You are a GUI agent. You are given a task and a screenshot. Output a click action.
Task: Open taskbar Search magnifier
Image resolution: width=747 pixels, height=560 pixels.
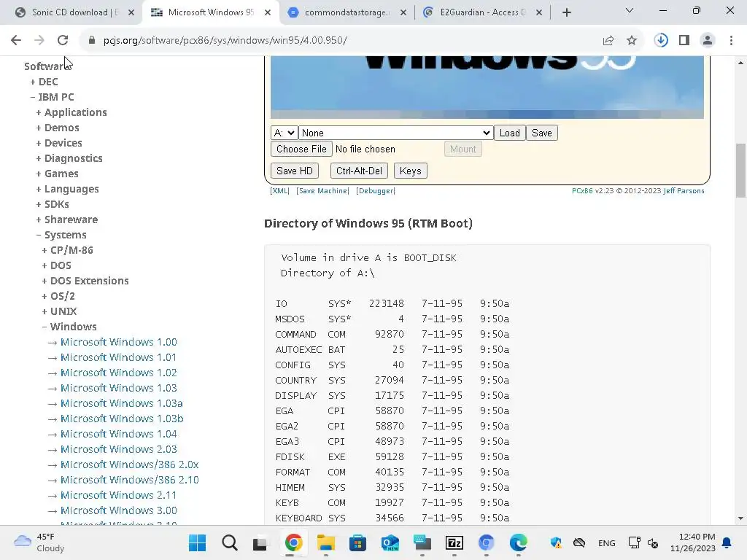[x=230, y=542]
